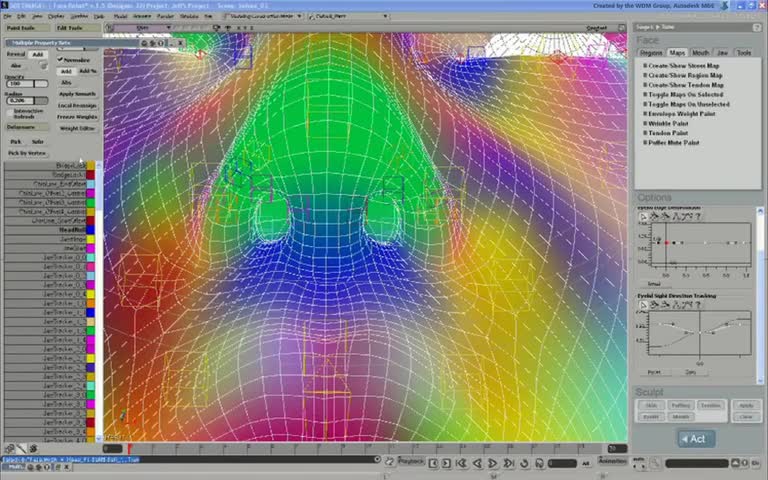The width and height of the screenshot is (768, 480).
Task: Click the paintbrush icon below the deformer list
Action: point(22,449)
